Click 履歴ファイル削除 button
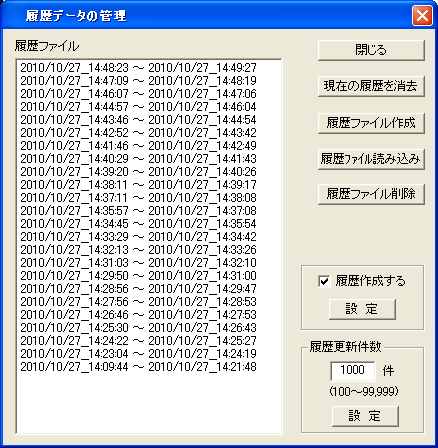Image resolution: width=438 pixels, height=448 pixels. tap(371, 194)
